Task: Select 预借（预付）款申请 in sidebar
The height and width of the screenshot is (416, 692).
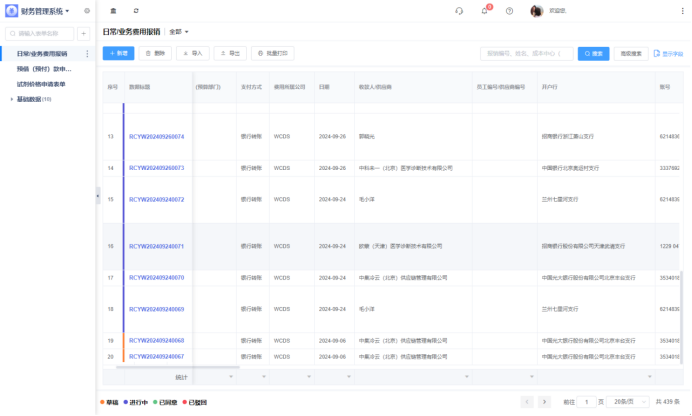Action: (x=44, y=69)
